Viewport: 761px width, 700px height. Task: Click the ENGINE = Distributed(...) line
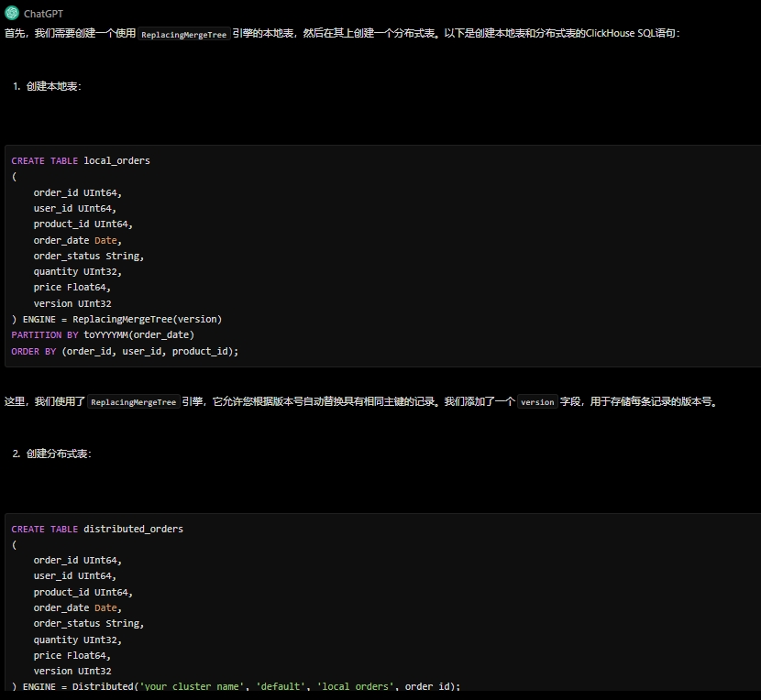236,686
